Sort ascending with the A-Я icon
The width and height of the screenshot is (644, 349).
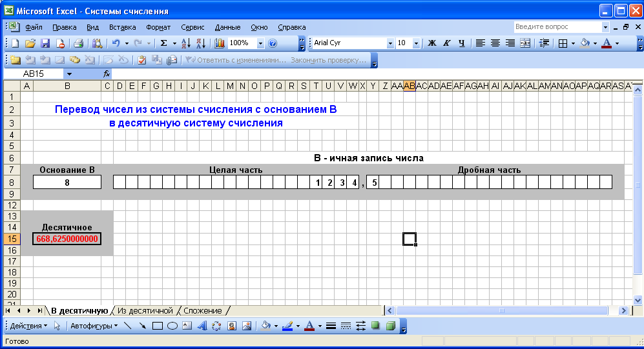(x=185, y=43)
